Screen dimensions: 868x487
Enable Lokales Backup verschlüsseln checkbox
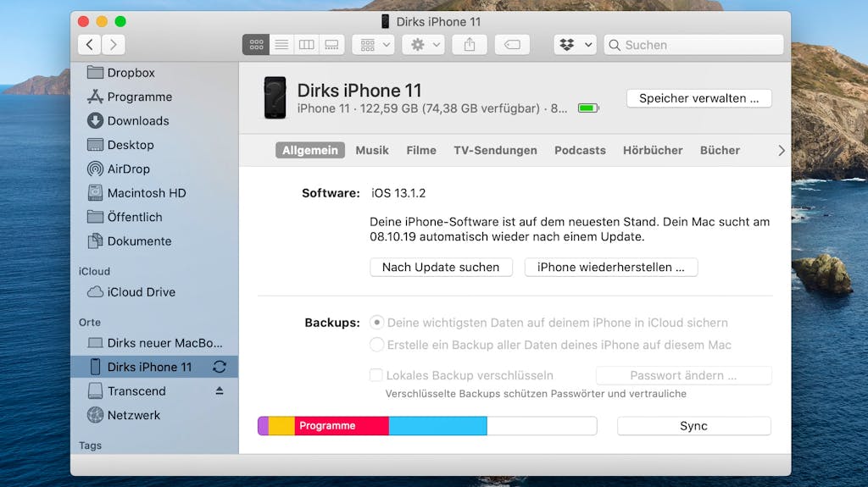coord(376,375)
